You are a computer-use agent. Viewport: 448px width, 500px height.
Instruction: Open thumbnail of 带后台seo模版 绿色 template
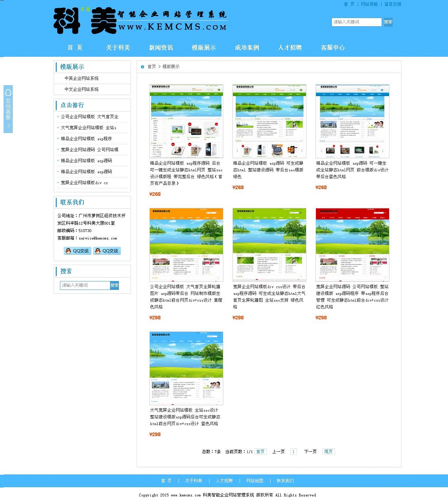click(269, 121)
